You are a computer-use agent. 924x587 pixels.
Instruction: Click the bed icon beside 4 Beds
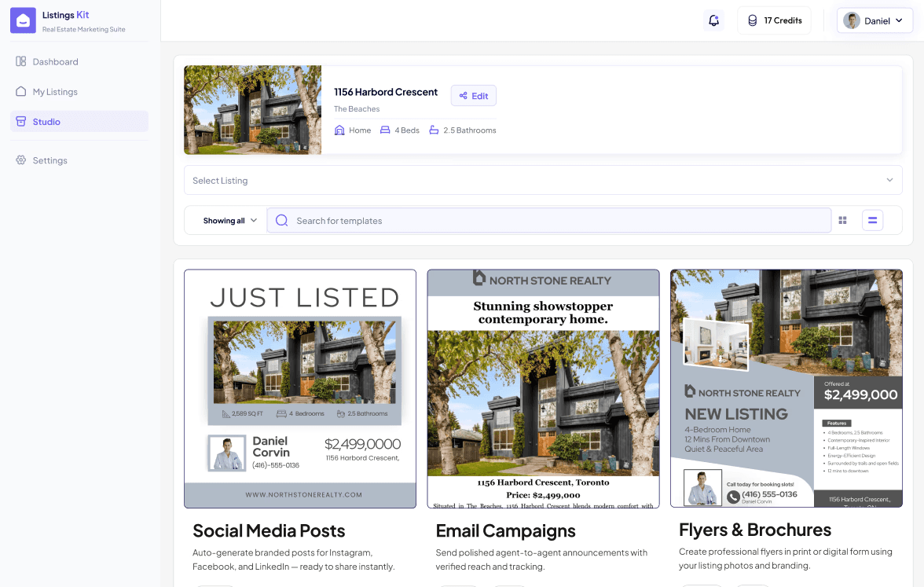[385, 130]
